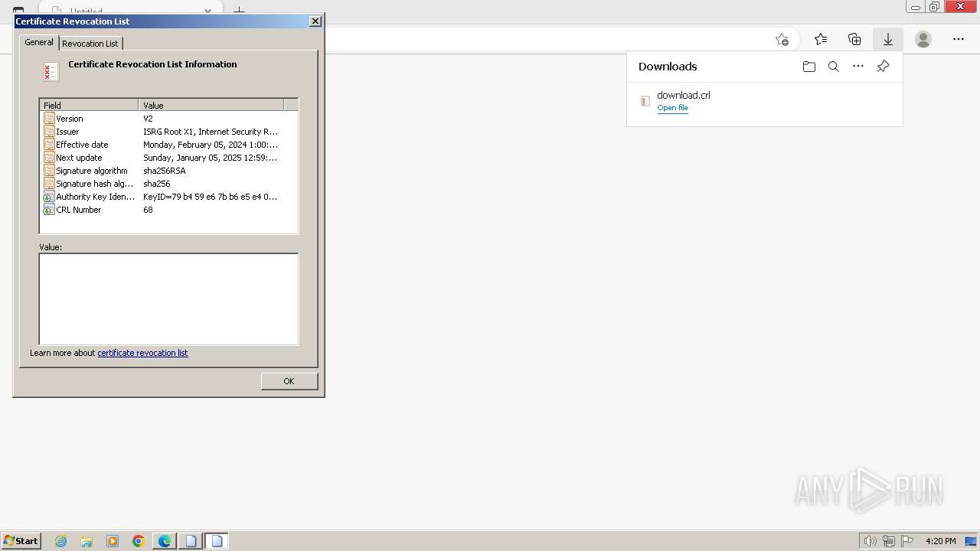Select the General tab
Viewport: 980px width, 551px height.
(39, 42)
